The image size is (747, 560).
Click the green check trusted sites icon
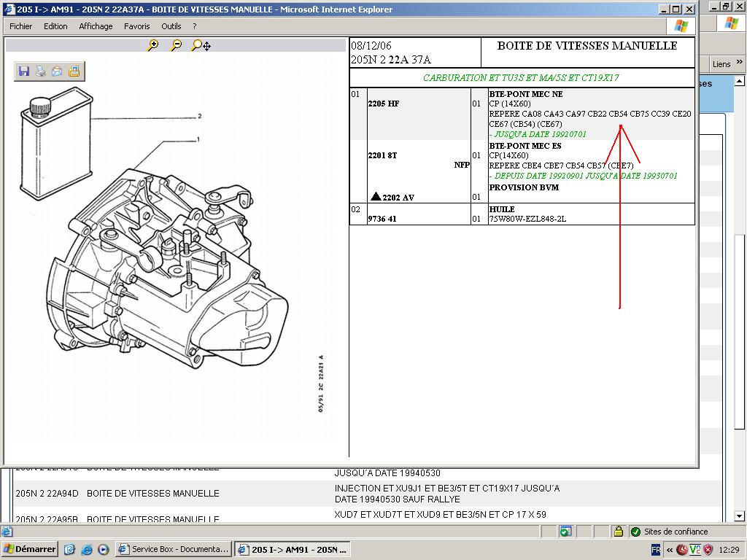click(635, 532)
